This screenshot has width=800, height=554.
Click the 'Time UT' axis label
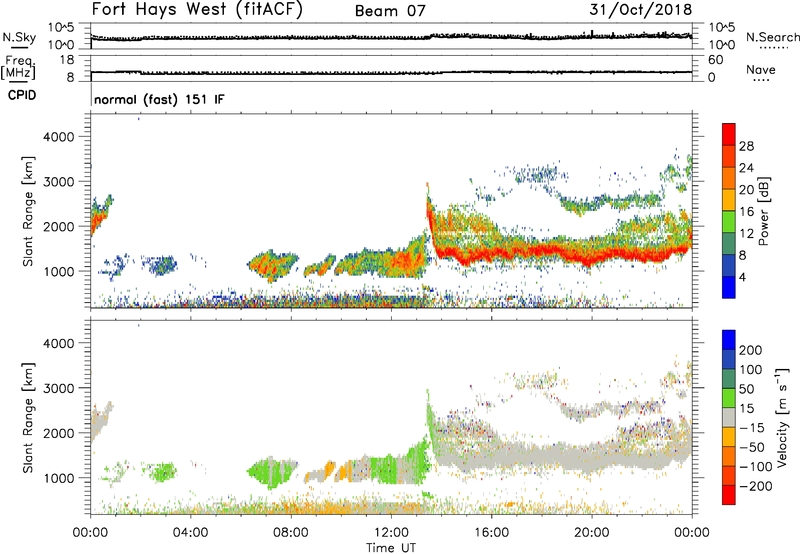(x=391, y=548)
